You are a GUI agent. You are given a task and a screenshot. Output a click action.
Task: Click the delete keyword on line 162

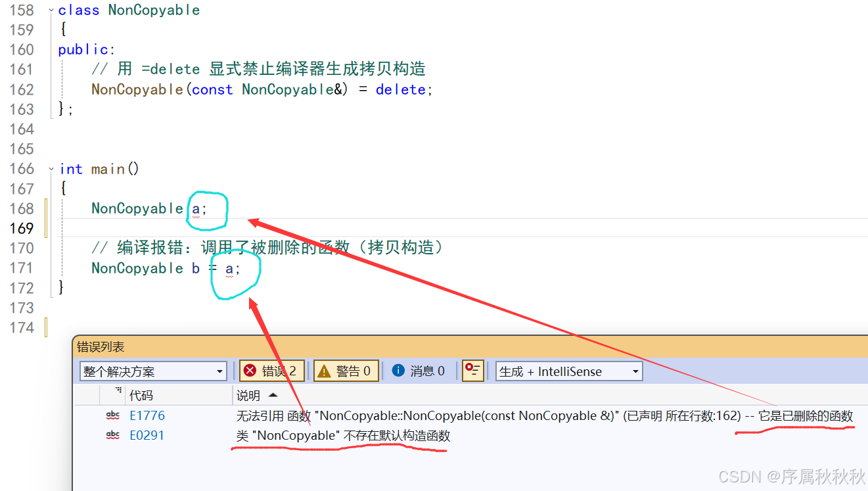tap(401, 89)
